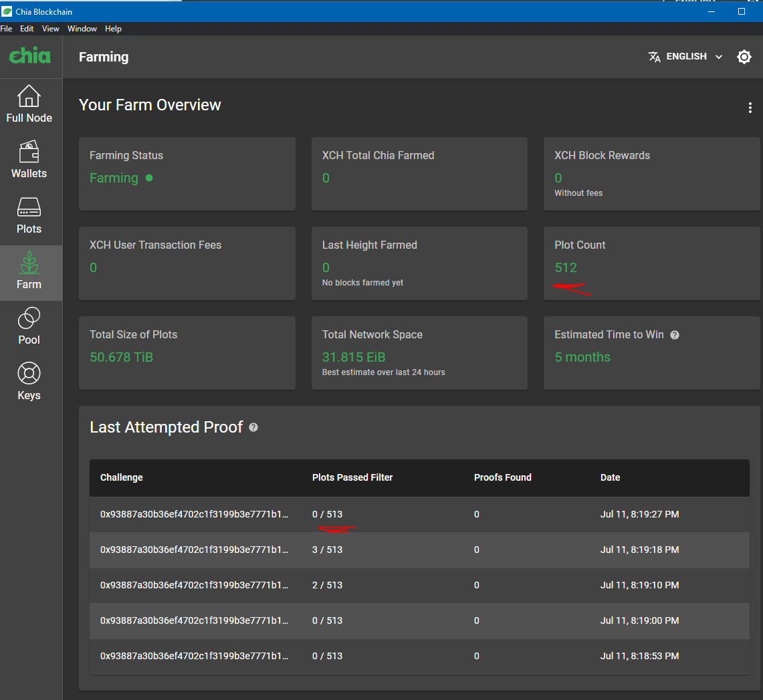Click the green Farming status text

pos(114,179)
